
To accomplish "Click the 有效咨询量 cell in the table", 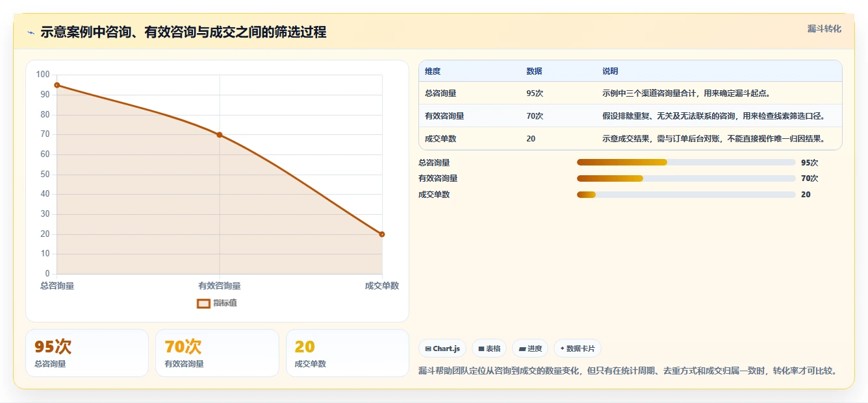I will [444, 116].
